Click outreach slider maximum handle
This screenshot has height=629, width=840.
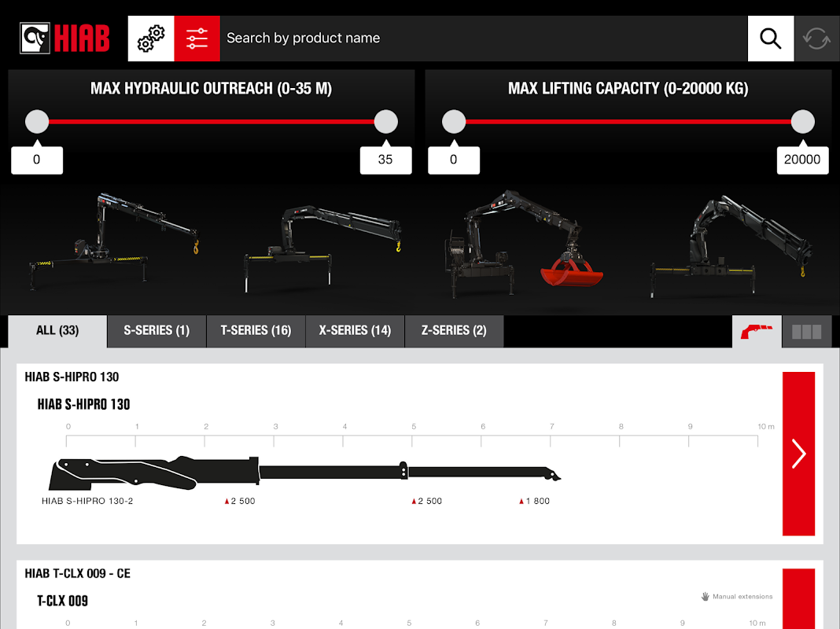385,122
